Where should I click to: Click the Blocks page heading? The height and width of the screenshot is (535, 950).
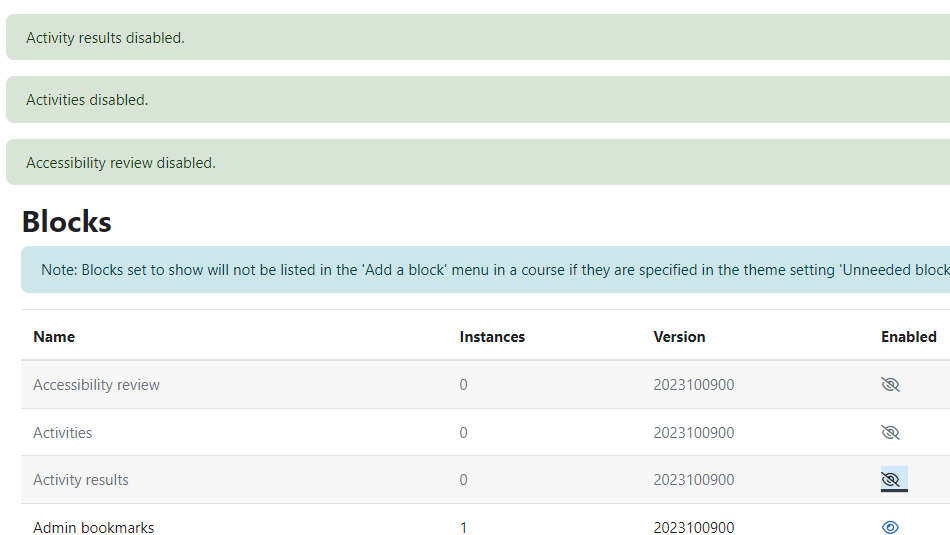click(67, 222)
